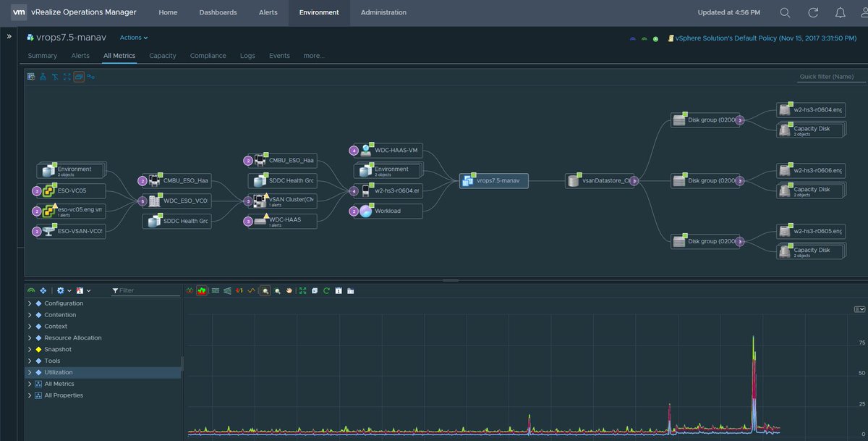Click the green zoom-to-fit arrows icon
Image resolution: width=868 pixels, height=441 pixels.
tap(302, 290)
